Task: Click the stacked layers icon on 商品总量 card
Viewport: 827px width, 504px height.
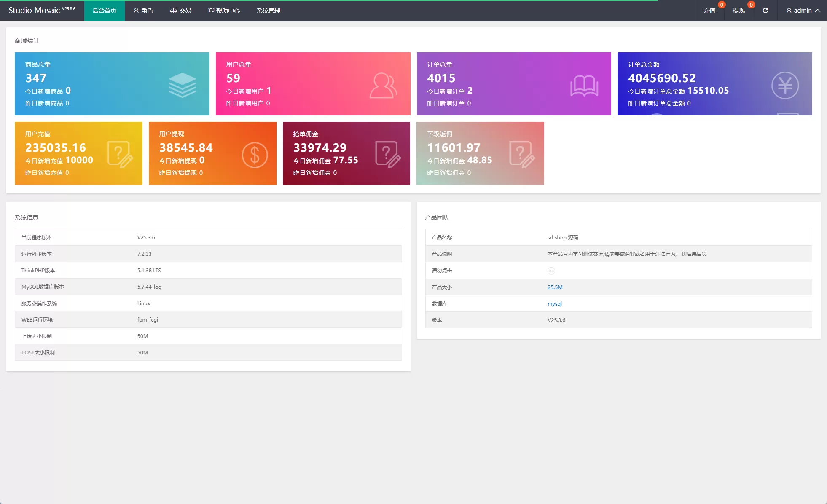Action: point(182,85)
